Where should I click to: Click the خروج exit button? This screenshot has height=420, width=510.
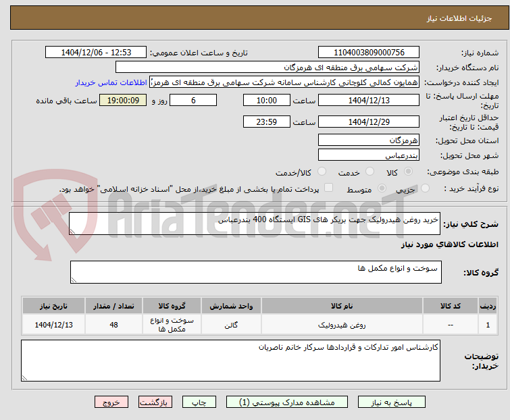click(111, 402)
